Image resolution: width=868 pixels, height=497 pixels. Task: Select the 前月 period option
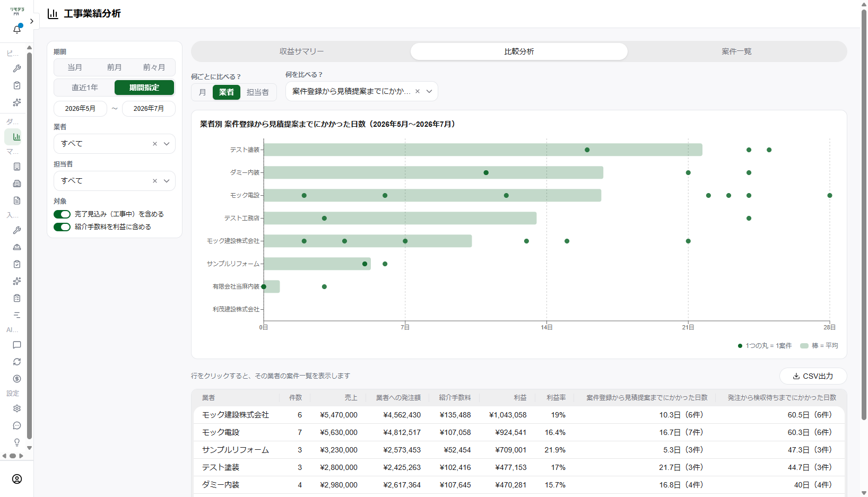115,67
